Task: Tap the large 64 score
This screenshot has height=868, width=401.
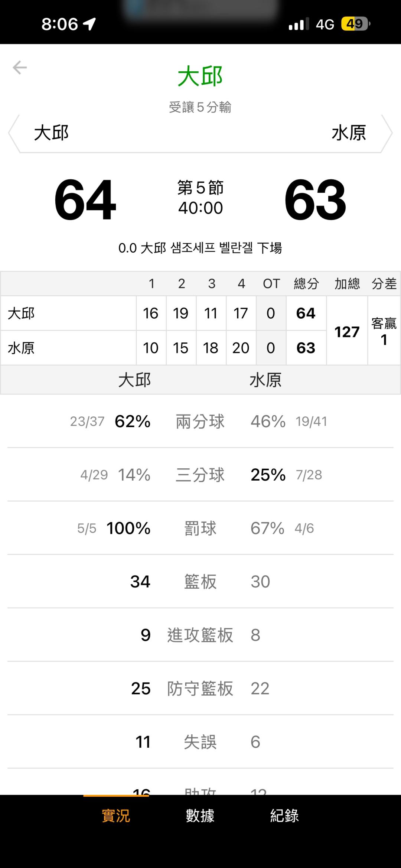Action: pos(85,199)
